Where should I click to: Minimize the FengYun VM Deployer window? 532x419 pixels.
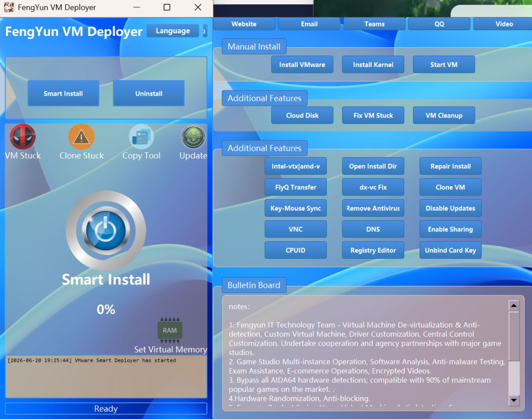click(x=137, y=7)
